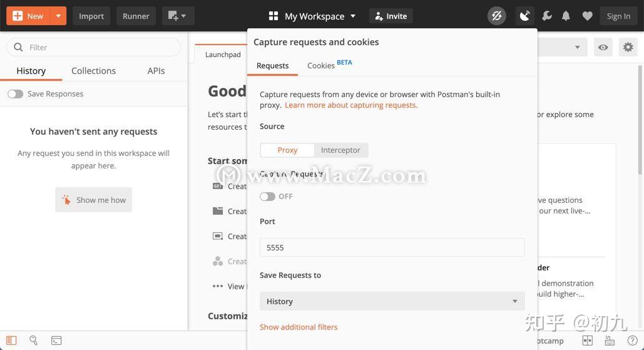Open the notifications bell icon
This screenshot has width=644, height=350.
pyautogui.click(x=566, y=16)
